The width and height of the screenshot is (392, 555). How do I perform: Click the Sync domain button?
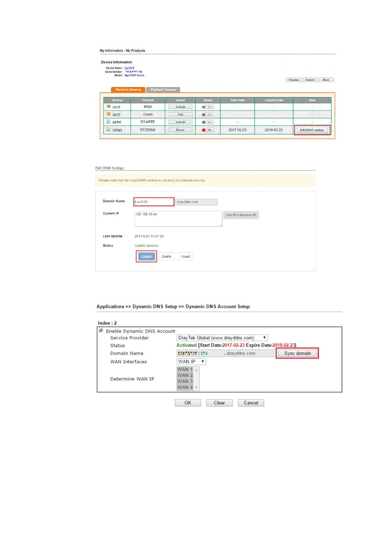click(297, 353)
